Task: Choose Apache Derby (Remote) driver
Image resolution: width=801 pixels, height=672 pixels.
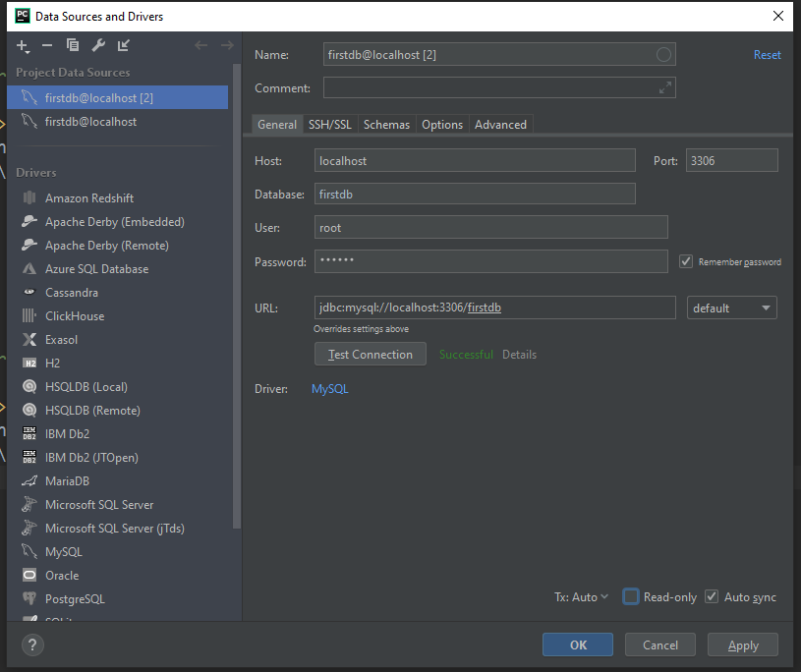Action: (x=118, y=245)
